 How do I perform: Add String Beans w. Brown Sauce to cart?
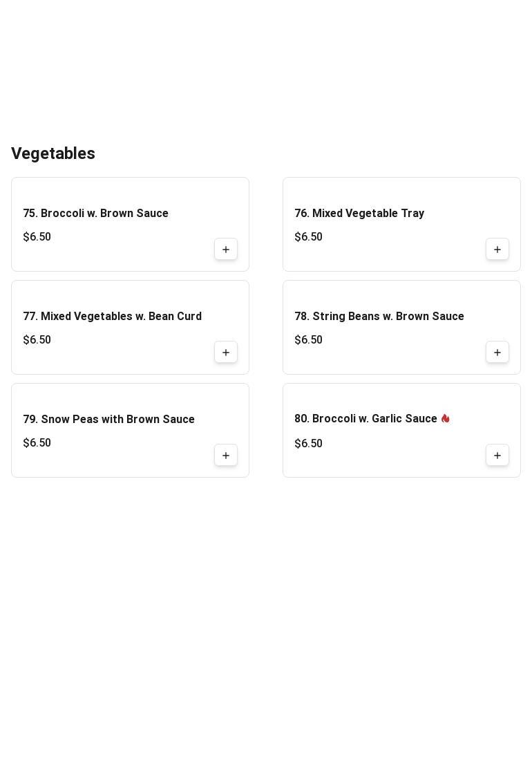(497, 353)
